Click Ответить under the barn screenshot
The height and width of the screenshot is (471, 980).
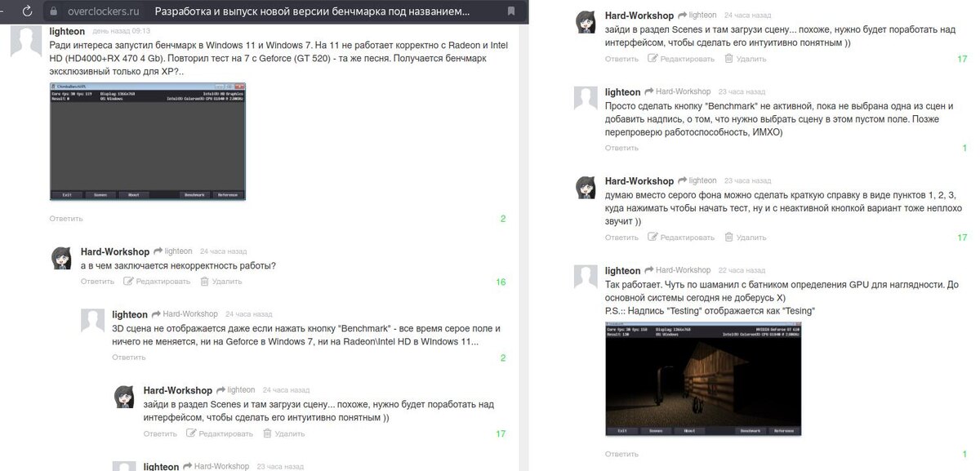621,454
